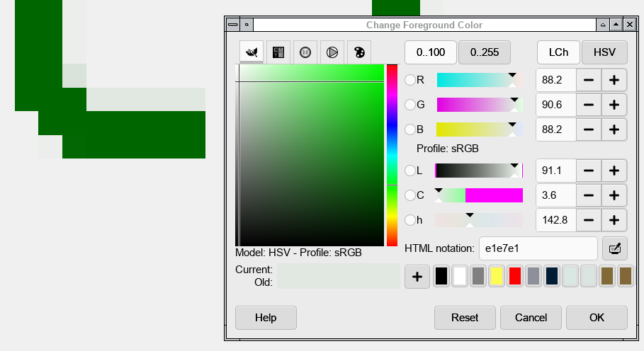The height and width of the screenshot is (351, 644).
Task: Increase the hue h value
Action: click(x=614, y=220)
